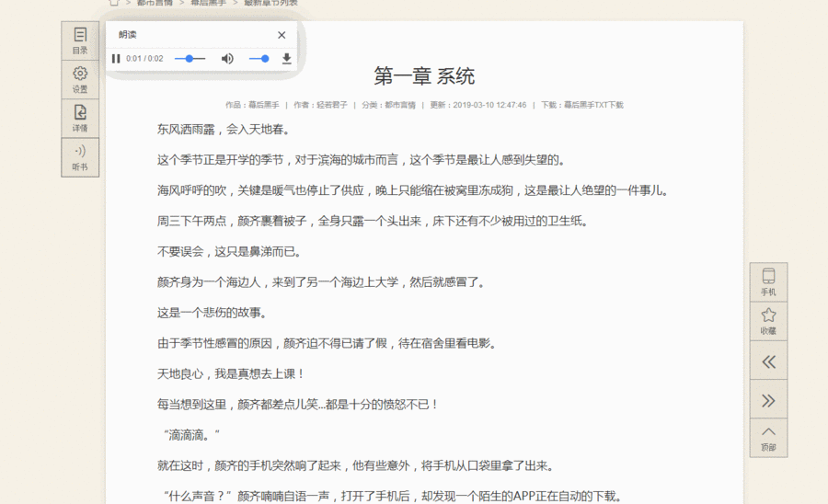Click the paragraph starting 周三下午两点

tap(374, 221)
